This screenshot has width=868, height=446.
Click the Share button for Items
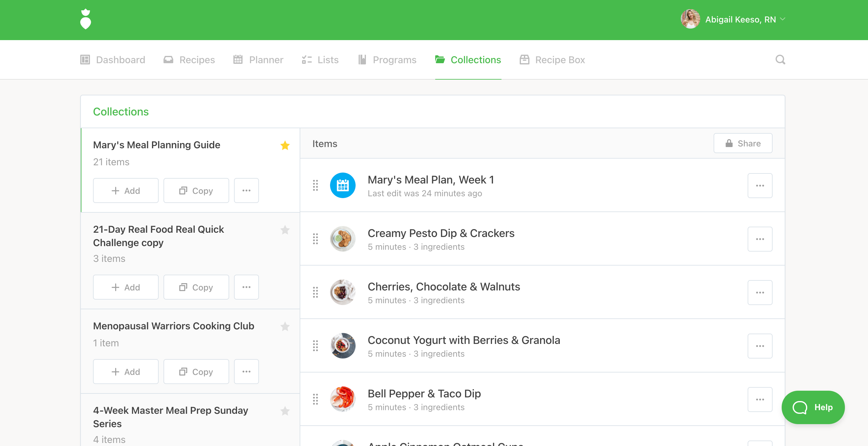743,143
